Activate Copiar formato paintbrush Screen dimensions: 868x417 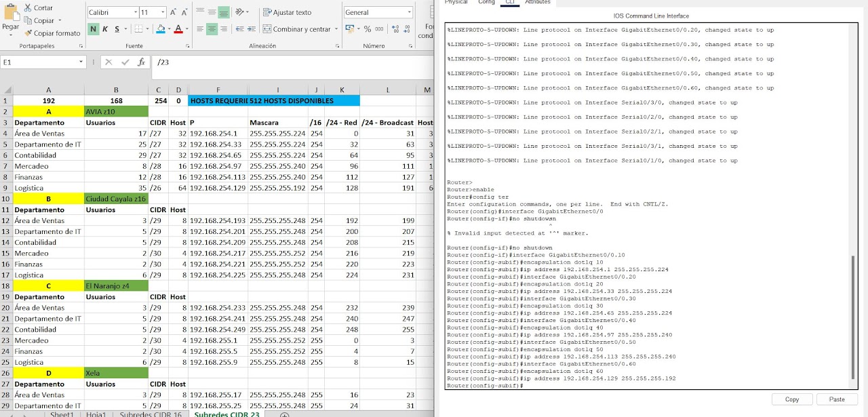tap(52, 33)
